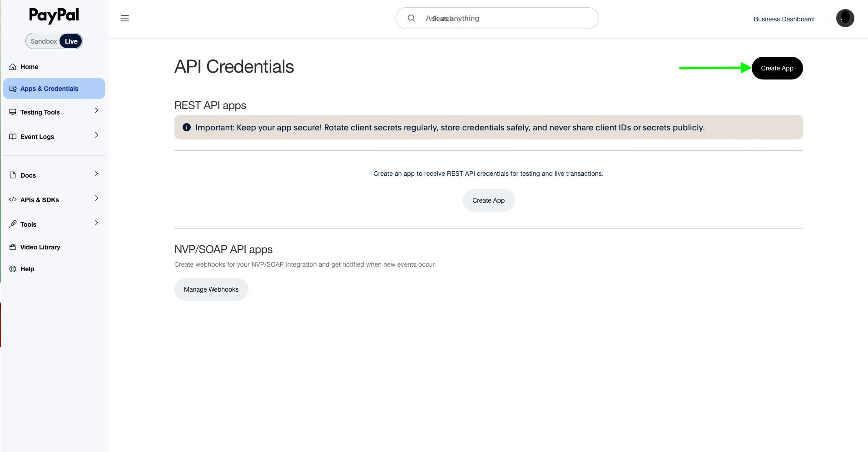Click the Help lifebuoy icon
The width and height of the screenshot is (868, 452).
point(13,269)
